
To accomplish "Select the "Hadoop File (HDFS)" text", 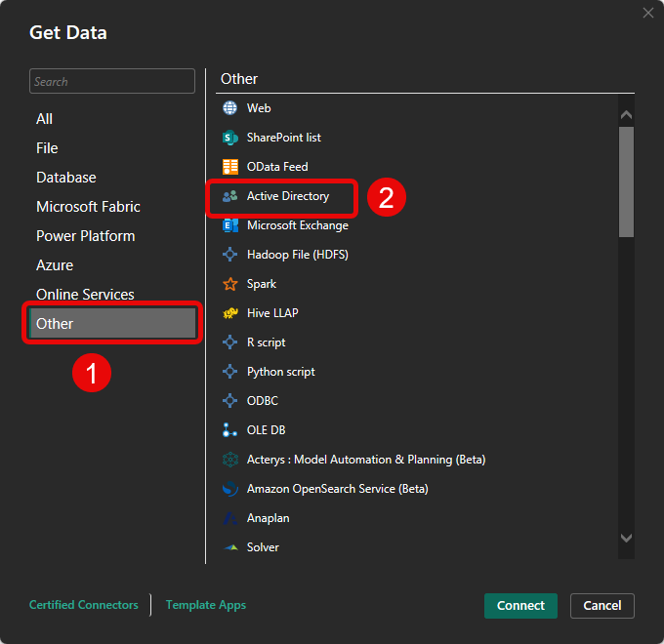I will click(298, 255).
